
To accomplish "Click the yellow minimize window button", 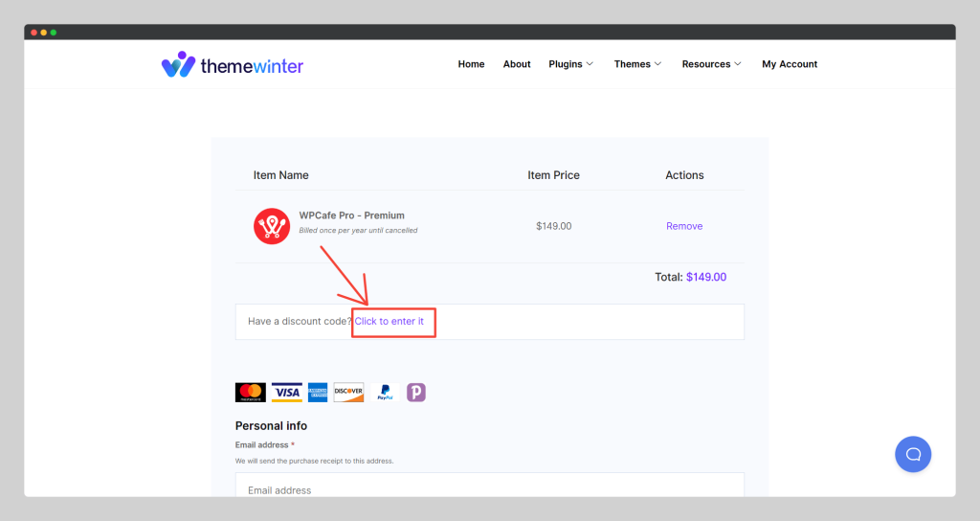I will pyautogui.click(x=44, y=33).
